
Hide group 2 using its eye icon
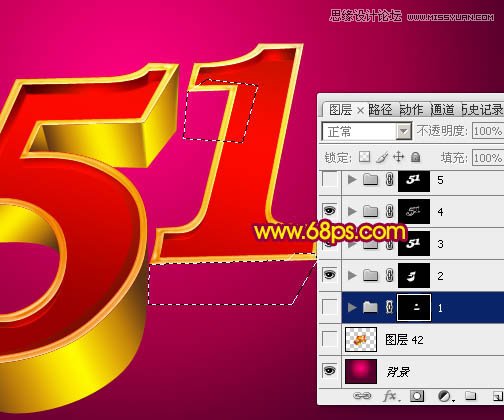[x=330, y=275]
